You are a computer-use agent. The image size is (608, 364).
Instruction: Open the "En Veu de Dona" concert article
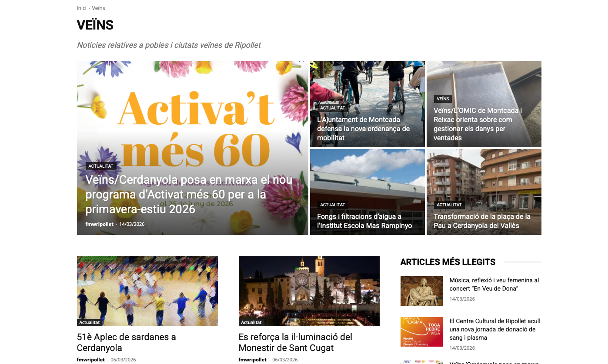pyautogui.click(x=494, y=285)
